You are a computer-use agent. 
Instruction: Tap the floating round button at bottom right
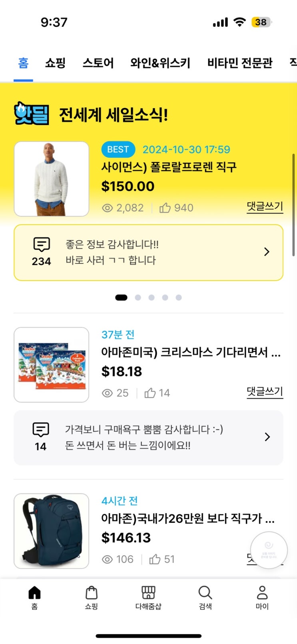click(x=269, y=550)
